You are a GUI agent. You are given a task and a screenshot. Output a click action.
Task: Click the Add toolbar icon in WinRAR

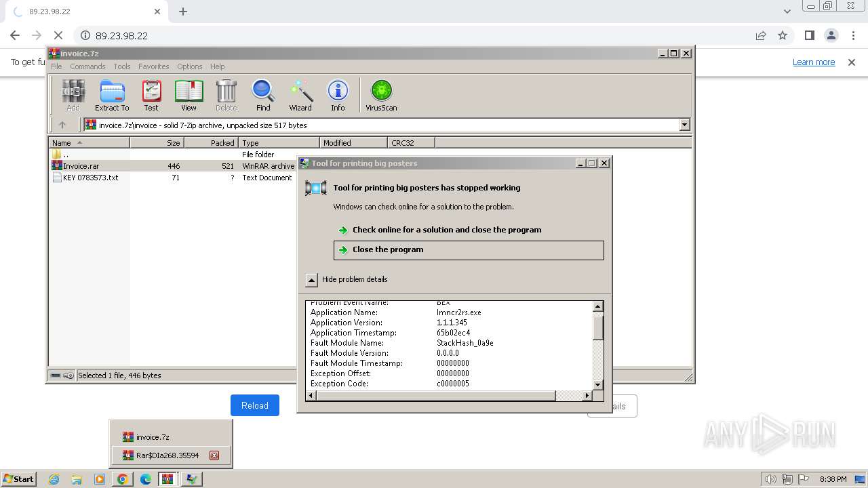tap(73, 95)
